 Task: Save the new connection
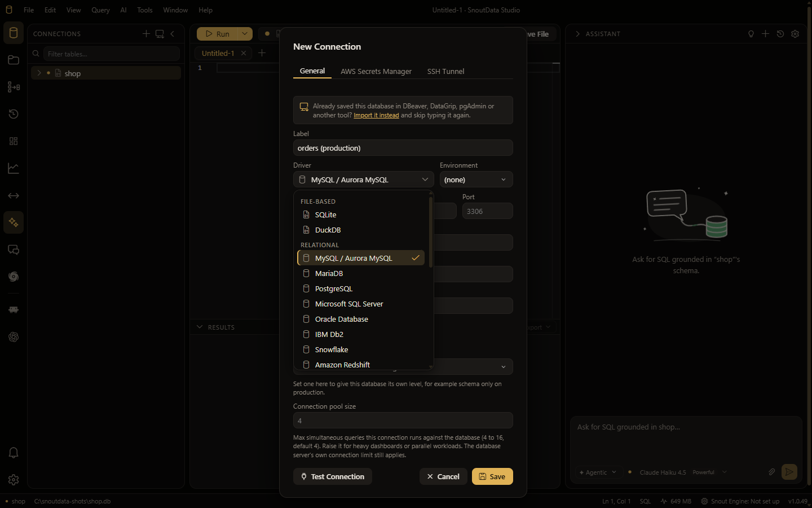492,476
